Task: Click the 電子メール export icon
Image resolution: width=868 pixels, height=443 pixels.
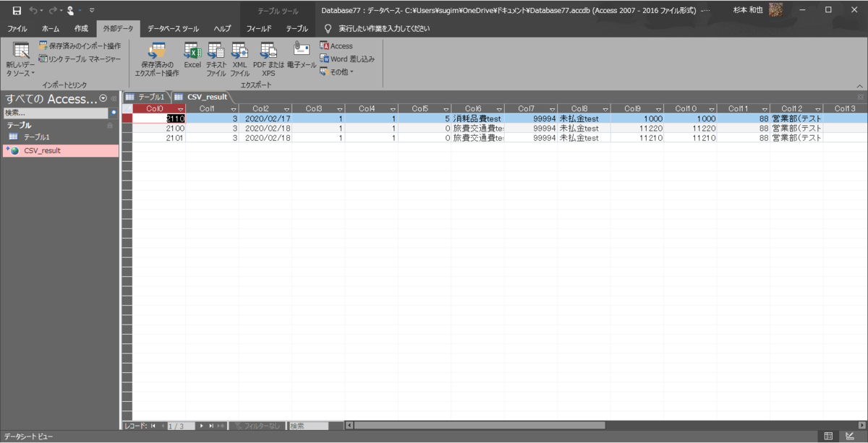Action: (302, 55)
